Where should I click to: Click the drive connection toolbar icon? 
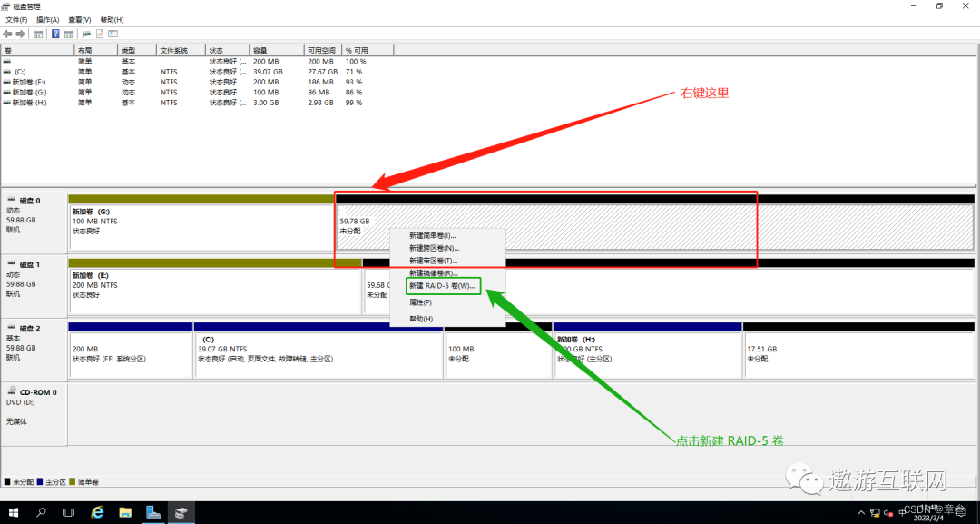click(x=86, y=34)
